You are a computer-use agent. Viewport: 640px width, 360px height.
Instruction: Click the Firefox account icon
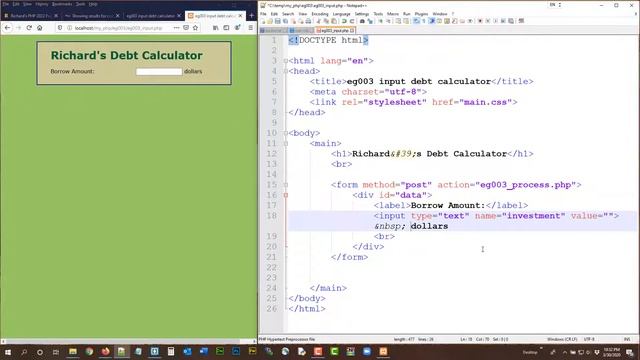coord(238,28)
